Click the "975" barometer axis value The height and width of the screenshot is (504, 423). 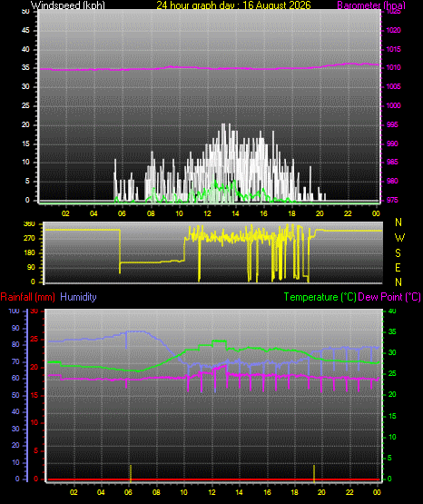[x=392, y=200]
